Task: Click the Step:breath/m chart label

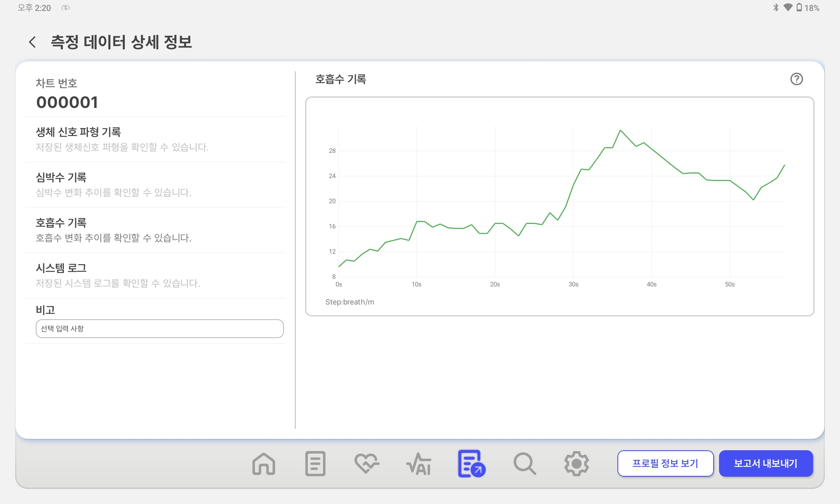Action: [x=349, y=302]
